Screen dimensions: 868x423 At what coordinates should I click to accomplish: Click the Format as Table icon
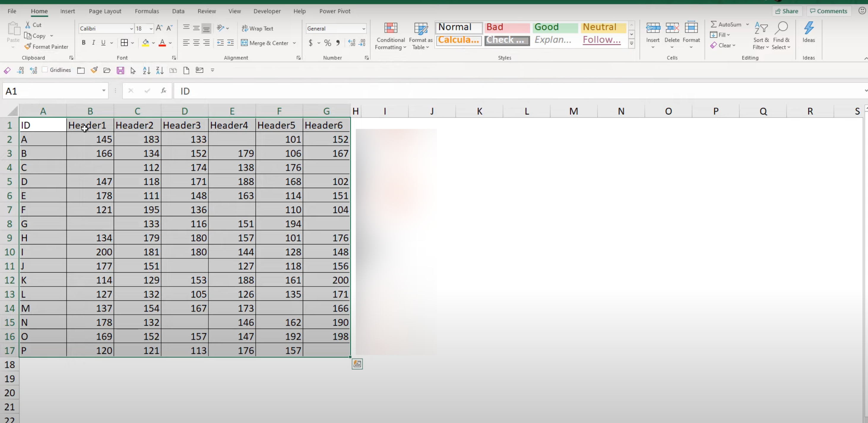pos(421,28)
